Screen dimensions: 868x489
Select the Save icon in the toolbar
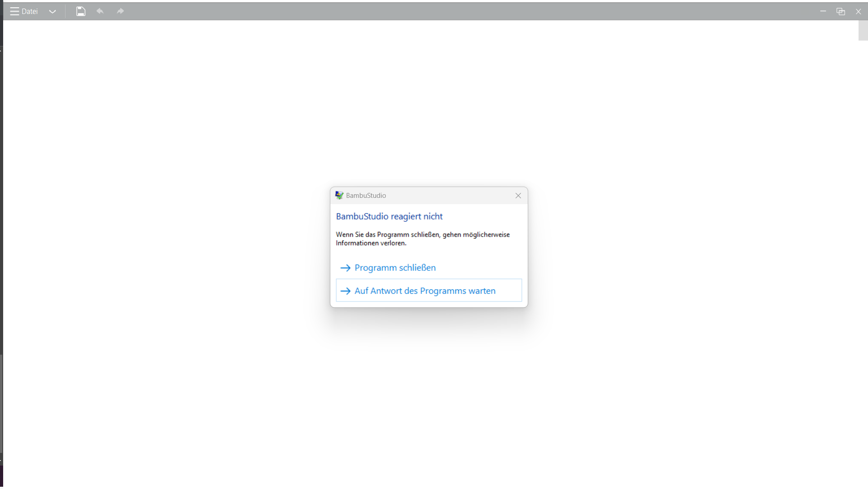point(81,11)
